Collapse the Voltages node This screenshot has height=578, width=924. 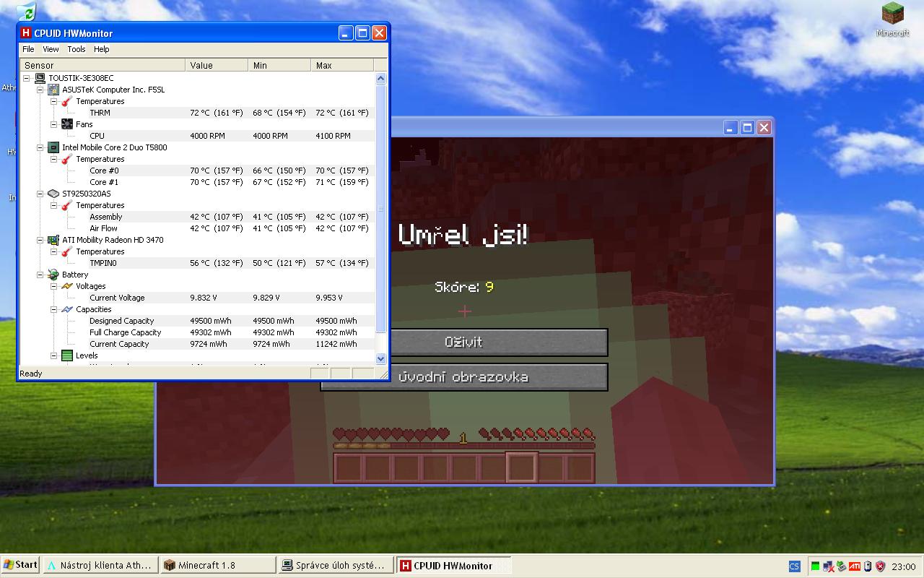point(54,286)
